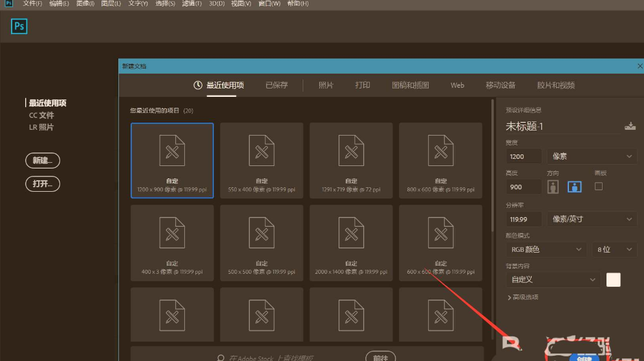Click the 打开... button
Screen dimensions: 644x361
pos(42,183)
